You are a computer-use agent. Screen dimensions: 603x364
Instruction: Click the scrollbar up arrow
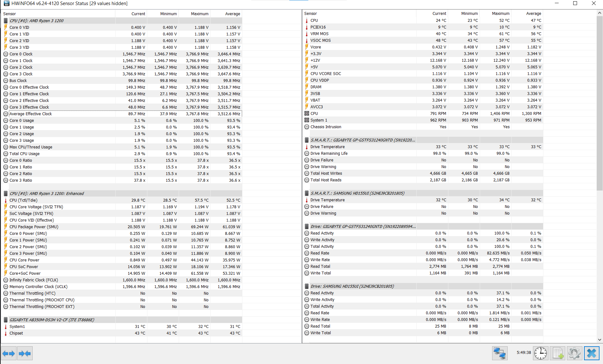coord(600,13)
